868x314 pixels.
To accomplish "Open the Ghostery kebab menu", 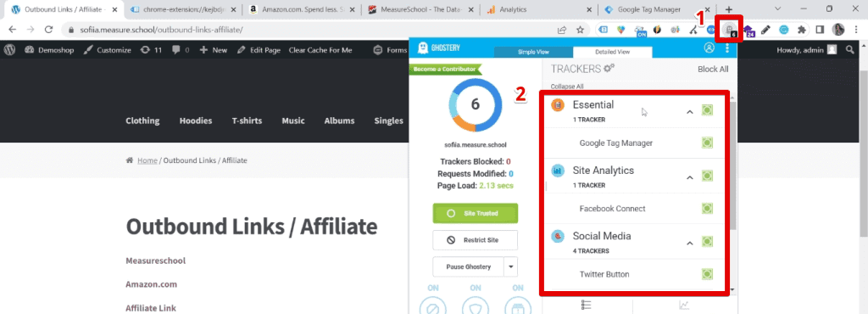I will (726, 48).
